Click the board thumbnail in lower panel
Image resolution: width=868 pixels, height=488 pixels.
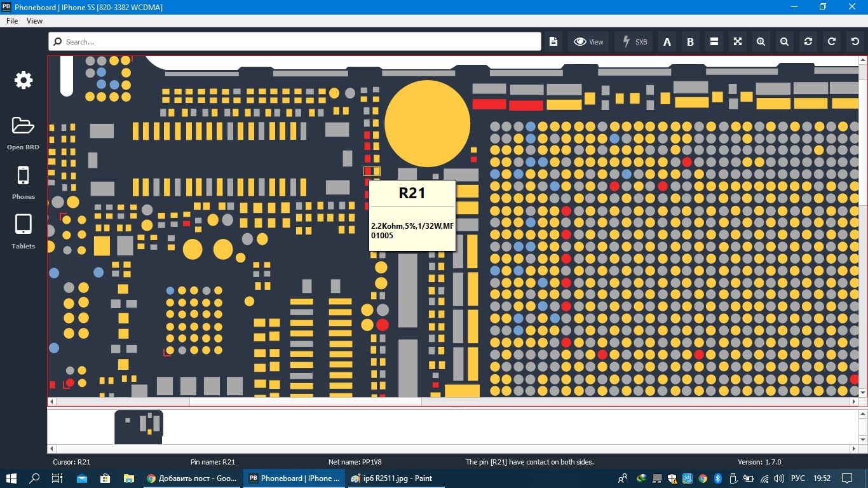139,426
